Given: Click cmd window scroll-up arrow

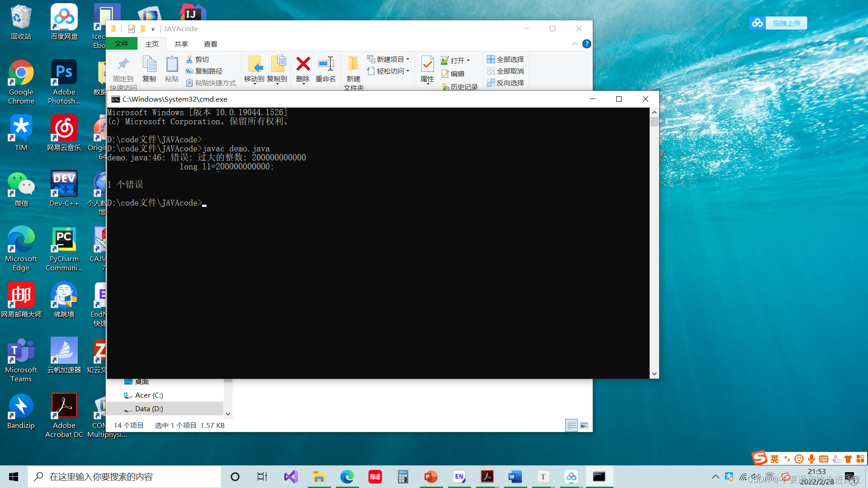Looking at the screenshot, I should (x=654, y=112).
